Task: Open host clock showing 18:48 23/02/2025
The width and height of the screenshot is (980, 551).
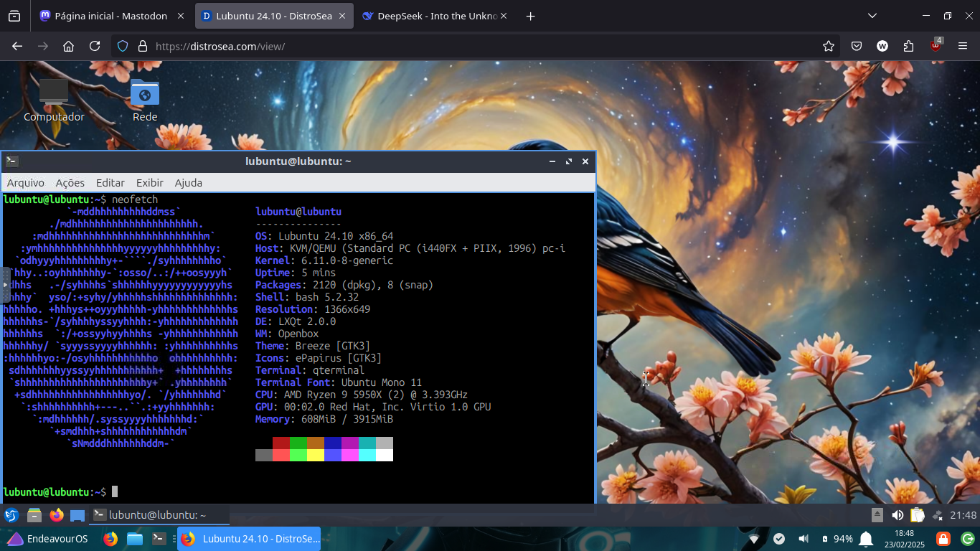Action: pyautogui.click(x=904, y=539)
